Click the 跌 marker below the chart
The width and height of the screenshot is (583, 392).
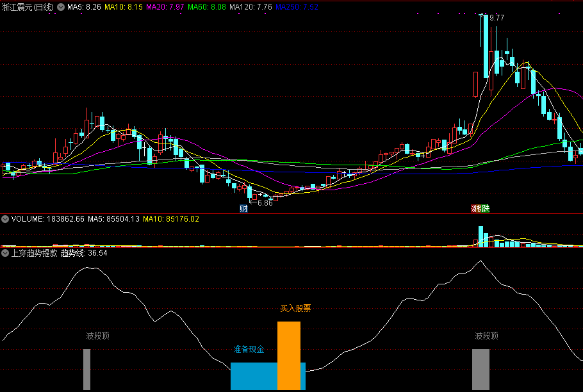[x=485, y=208]
